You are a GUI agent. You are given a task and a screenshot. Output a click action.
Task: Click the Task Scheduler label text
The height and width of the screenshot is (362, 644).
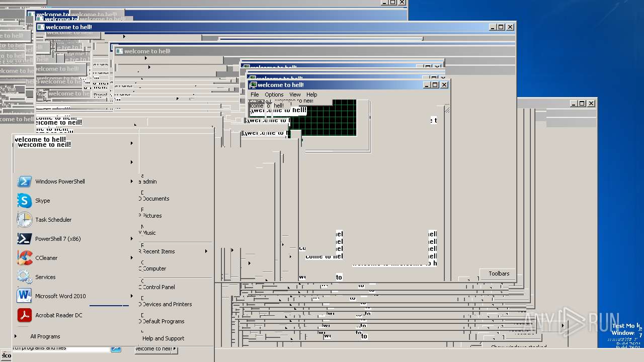pyautogui.click(x=53, y=220)
